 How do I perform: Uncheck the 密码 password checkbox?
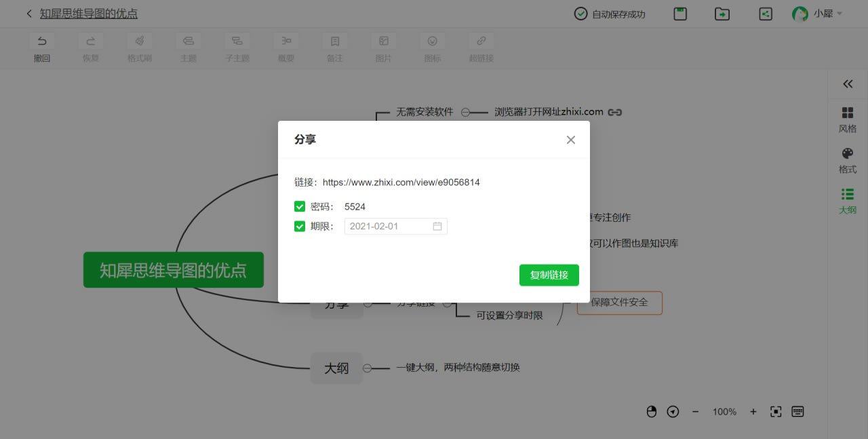[300, 206]
